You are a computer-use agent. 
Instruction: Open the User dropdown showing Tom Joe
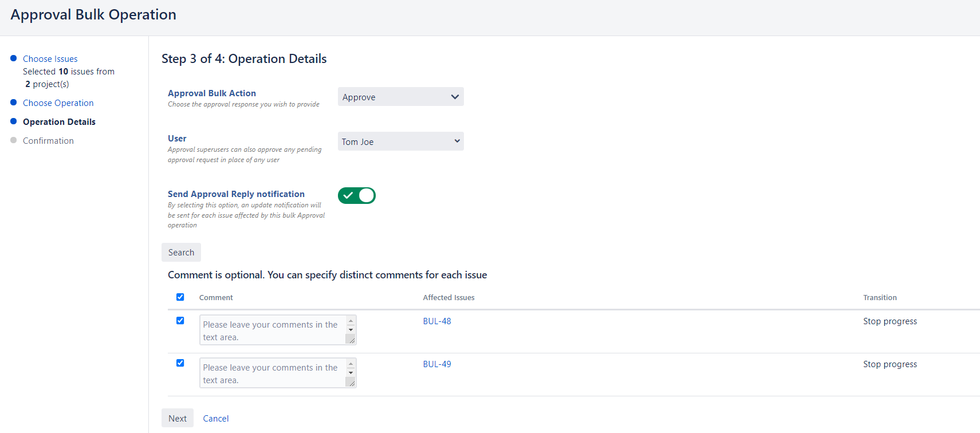click(400, 141)
